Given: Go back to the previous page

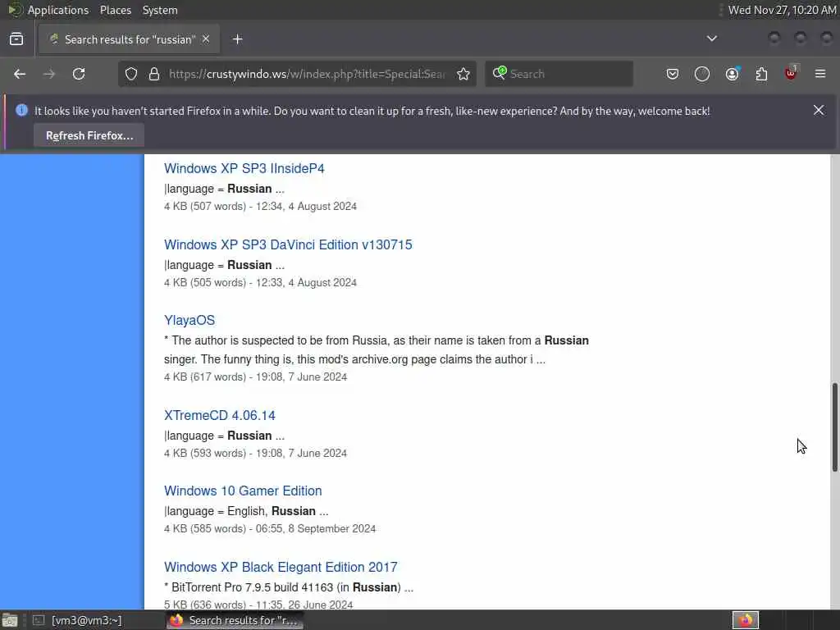Looking at the screenshot, I should point(20,74).
